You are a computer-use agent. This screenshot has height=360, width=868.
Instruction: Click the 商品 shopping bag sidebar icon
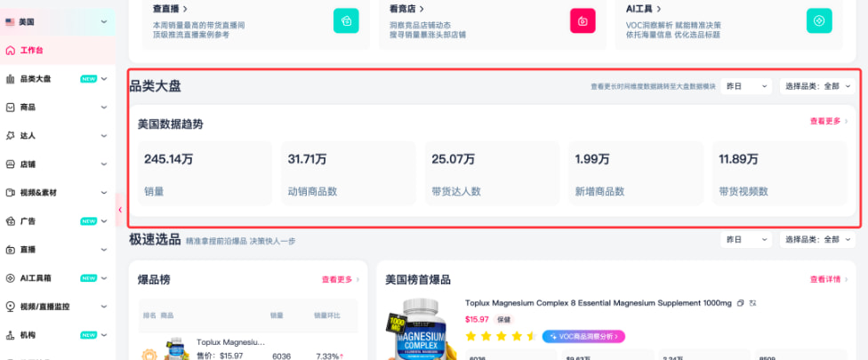pyautogui.click(x=11, y=108)
